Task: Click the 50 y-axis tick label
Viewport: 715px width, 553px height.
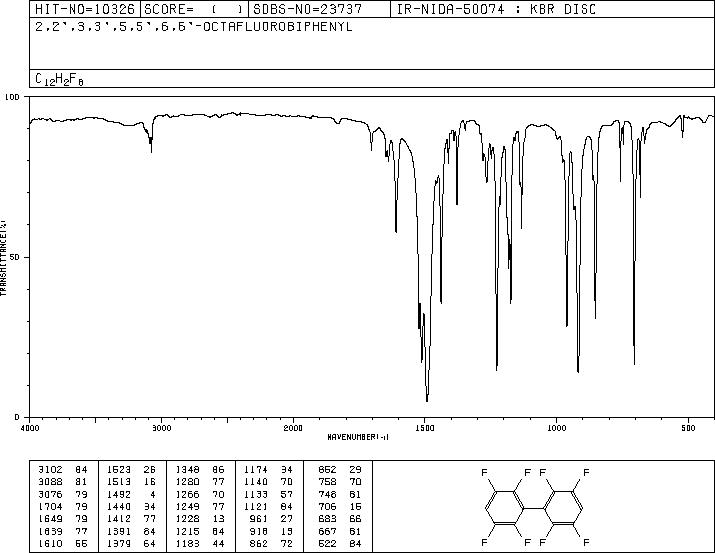Action: (x=15, y=257)
